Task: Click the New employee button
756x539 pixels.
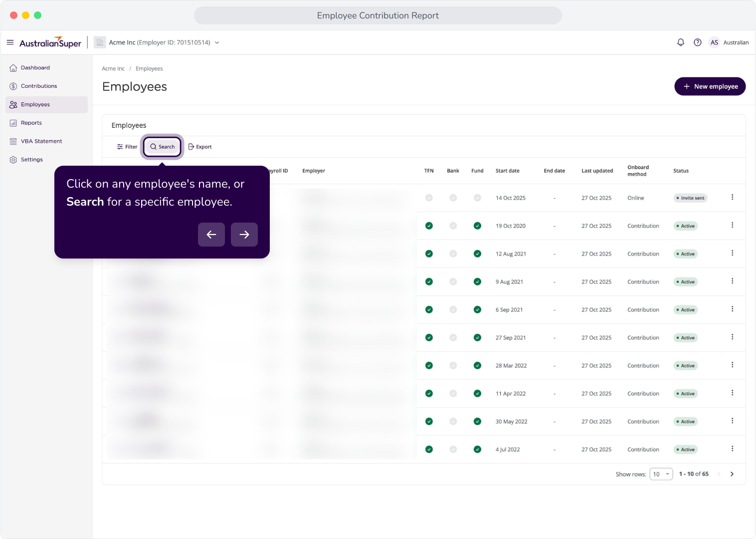Action: 710,86
